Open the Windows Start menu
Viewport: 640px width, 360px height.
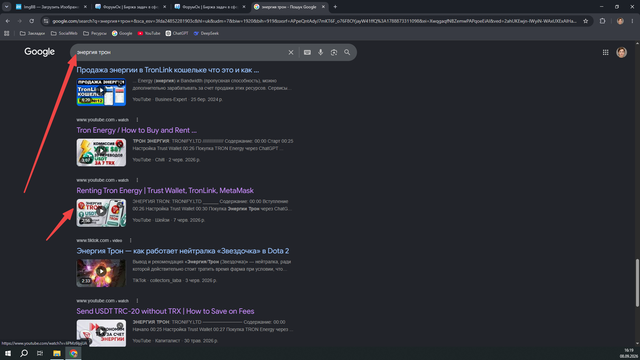[8, 353]
